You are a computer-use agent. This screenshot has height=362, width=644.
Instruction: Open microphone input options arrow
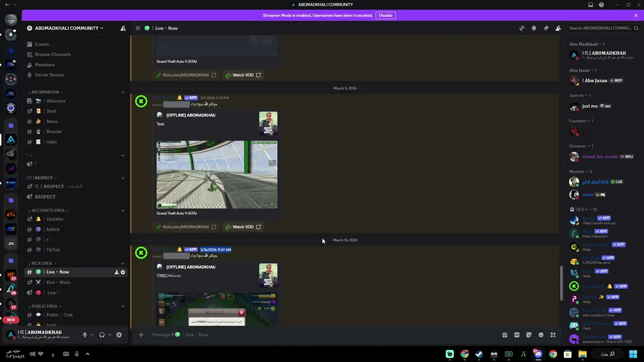[x=92, y=335]
